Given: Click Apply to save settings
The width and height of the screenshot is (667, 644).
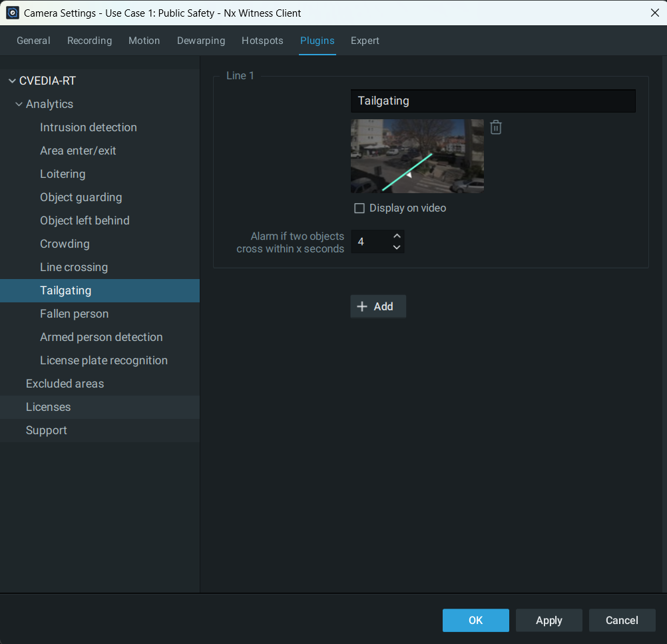Looking at the screenshot, I should 549,620.
